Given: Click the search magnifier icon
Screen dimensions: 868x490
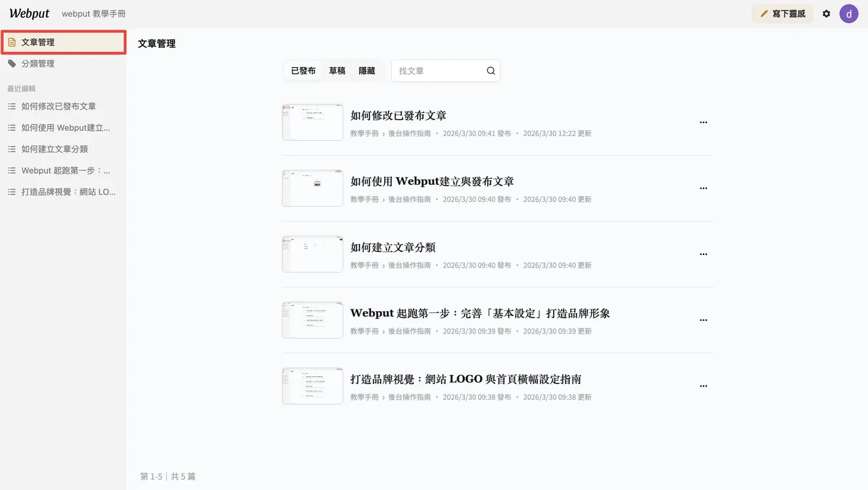Looking at the screenshot, I should [x=491, y=71].
